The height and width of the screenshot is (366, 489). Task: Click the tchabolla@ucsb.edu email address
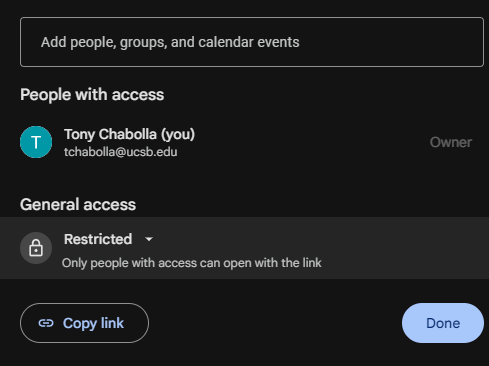[x=121, y=152]
